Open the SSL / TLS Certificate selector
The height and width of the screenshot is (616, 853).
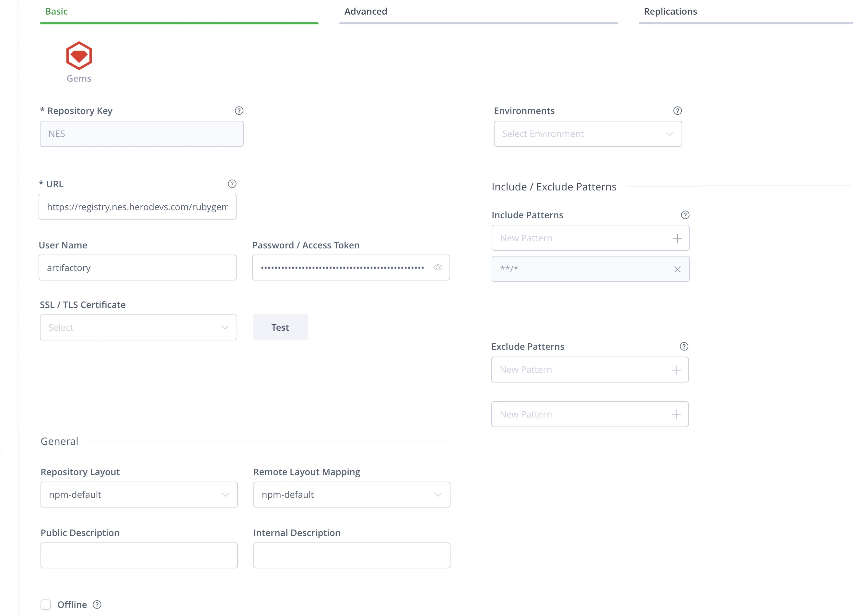pos(138,327)
